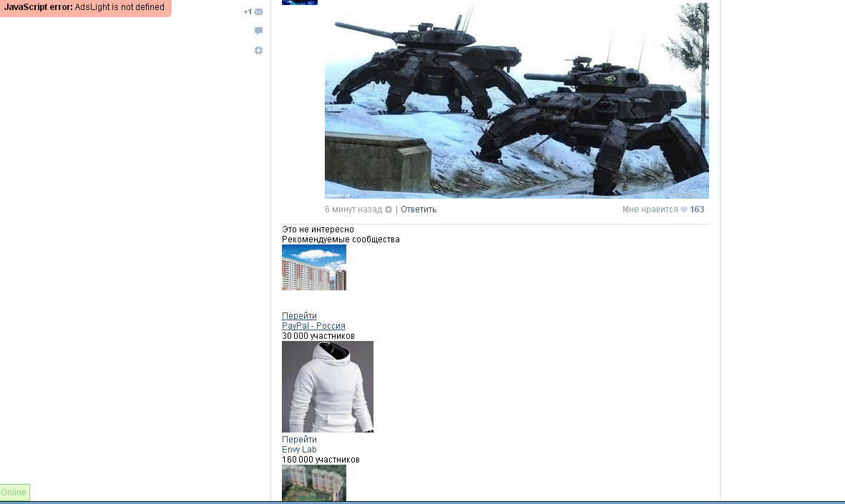Open the +1 messages envelope icon
Viewport: 845px width, 504px height.
[x=259, y=12]
